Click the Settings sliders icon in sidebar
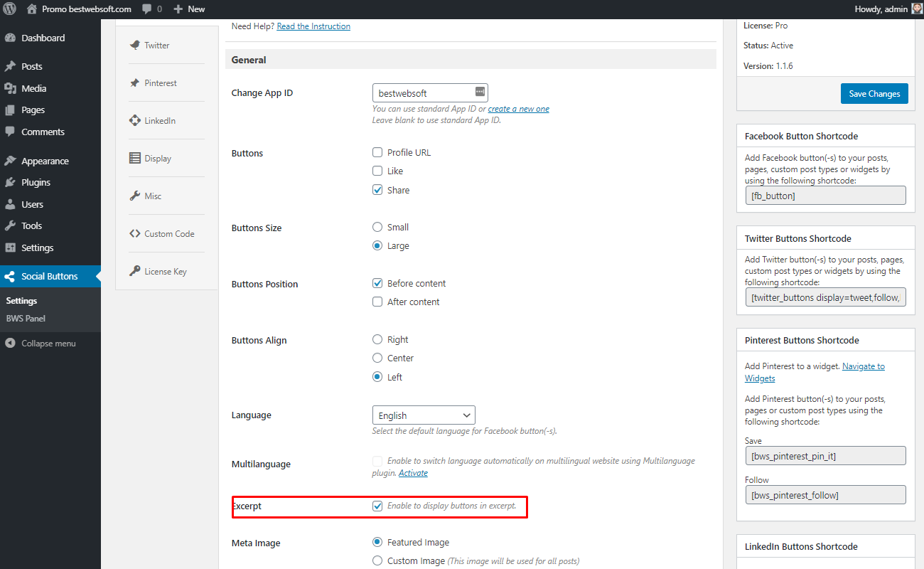 tap(10, 248)
